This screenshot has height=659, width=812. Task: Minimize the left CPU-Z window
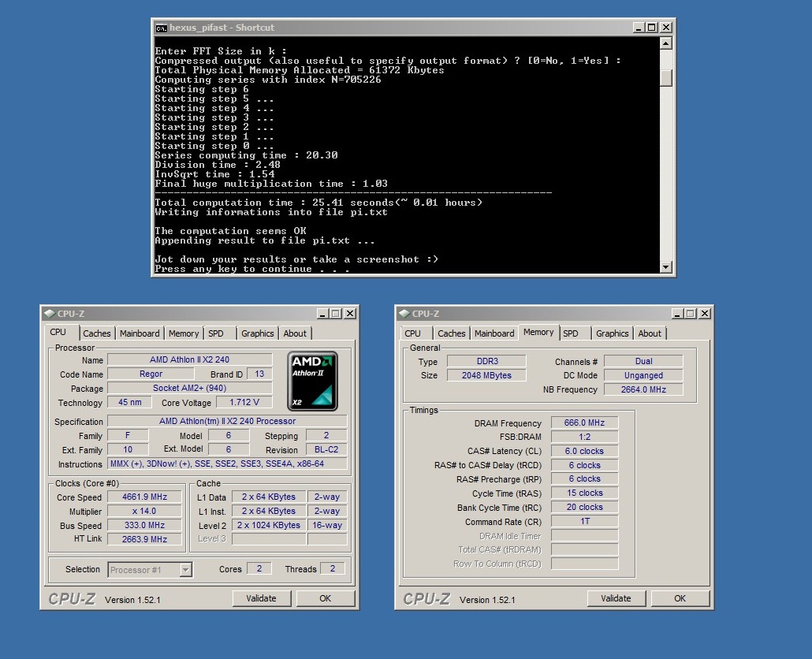(322, 314)
